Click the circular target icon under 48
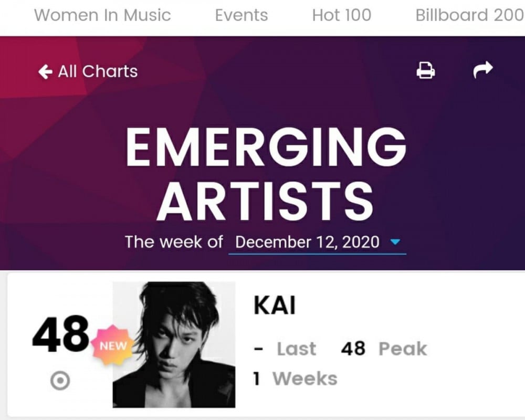 click(x=60, y=381)
